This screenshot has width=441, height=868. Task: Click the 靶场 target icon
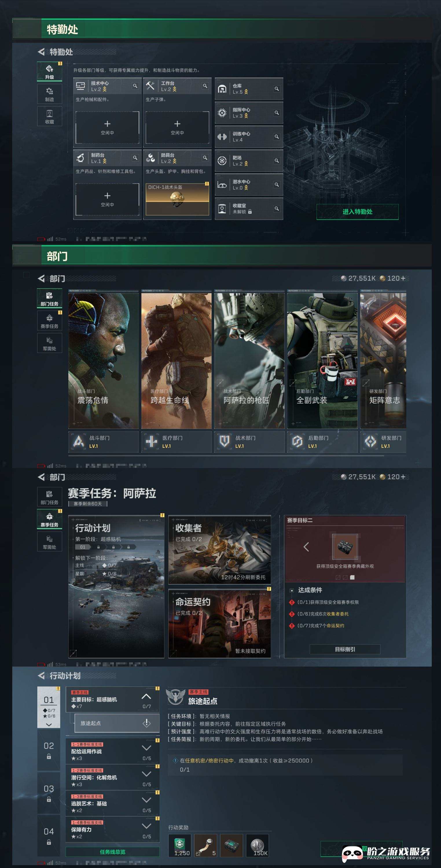click(222, 161)
